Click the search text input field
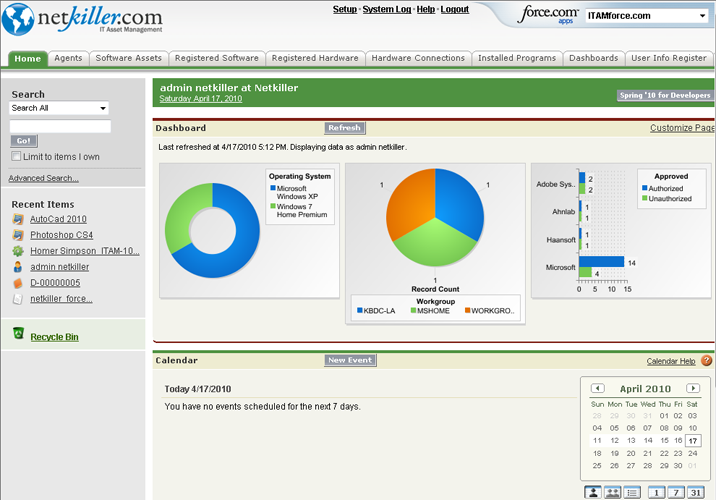This screenshot has width=716, height=500. coord(60,126)
